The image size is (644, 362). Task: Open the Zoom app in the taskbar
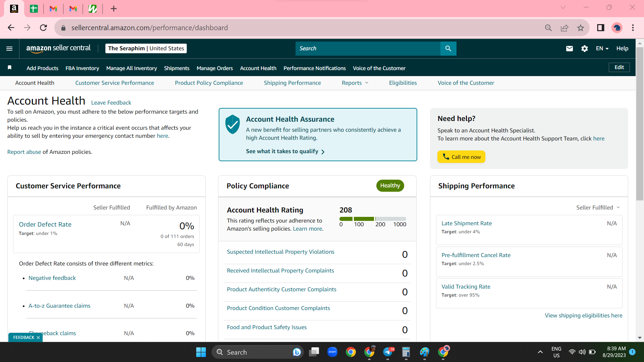point(332,352)
